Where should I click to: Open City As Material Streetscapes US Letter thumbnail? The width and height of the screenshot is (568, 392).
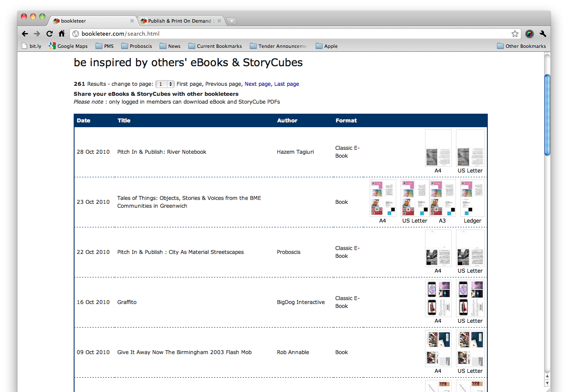(x=470, y=248)
